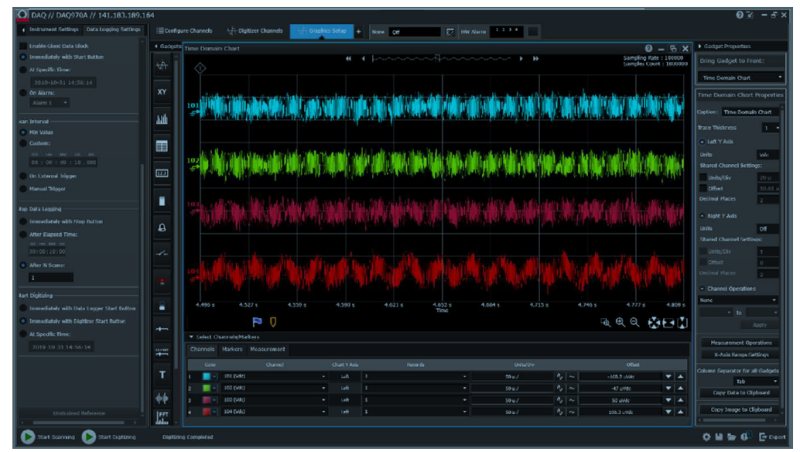
Task: Click the zoom out magnifier icon
Action: pyautogui.click(x=634, y=322)
